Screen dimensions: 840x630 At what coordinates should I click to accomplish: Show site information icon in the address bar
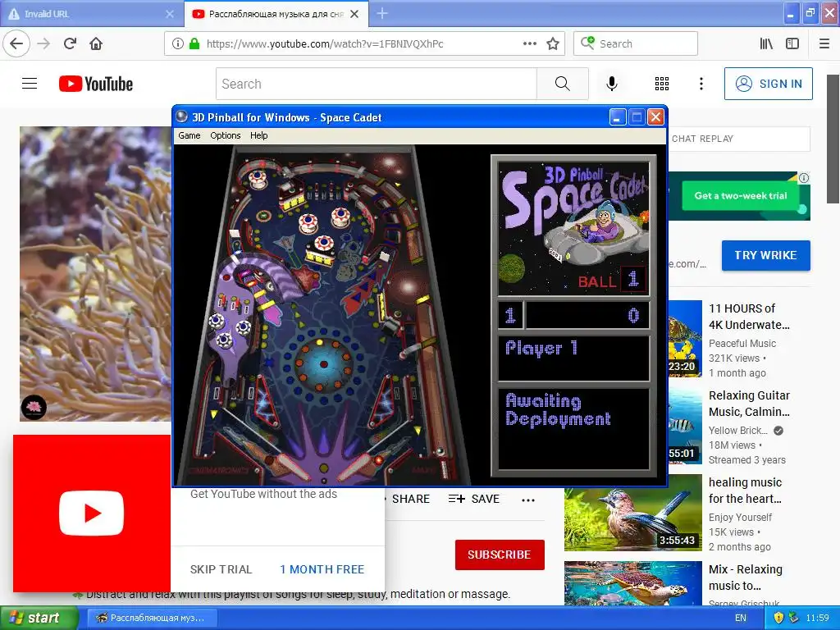pyautogui.click(x=177, y=43)
